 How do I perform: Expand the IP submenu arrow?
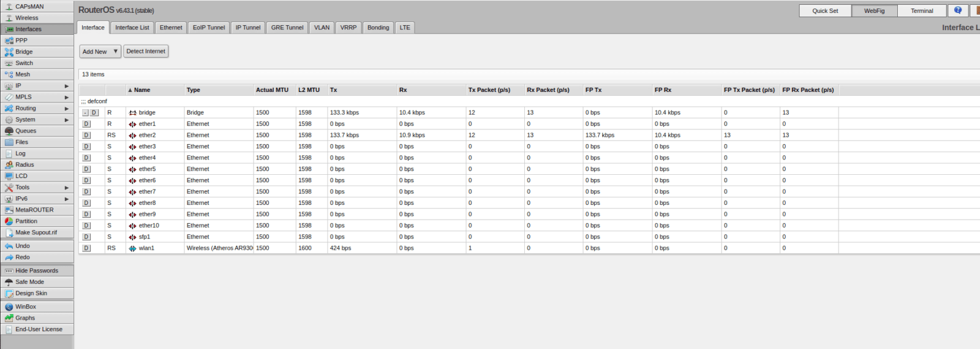point(67,86)
